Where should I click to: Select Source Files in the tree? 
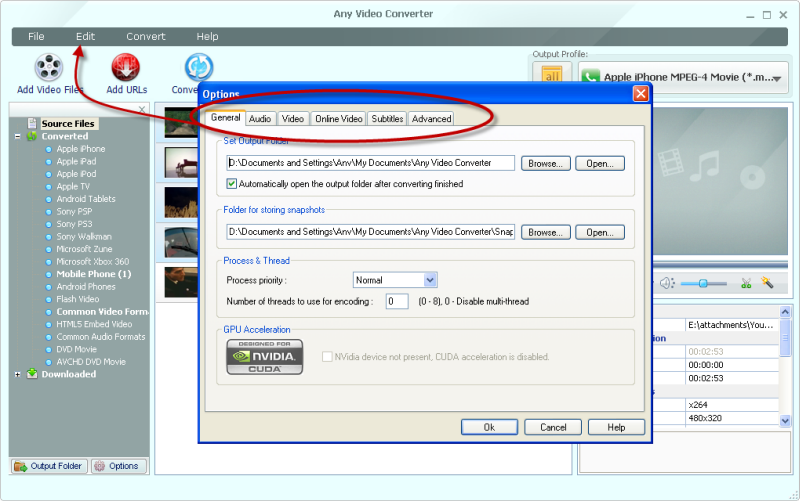68,123
